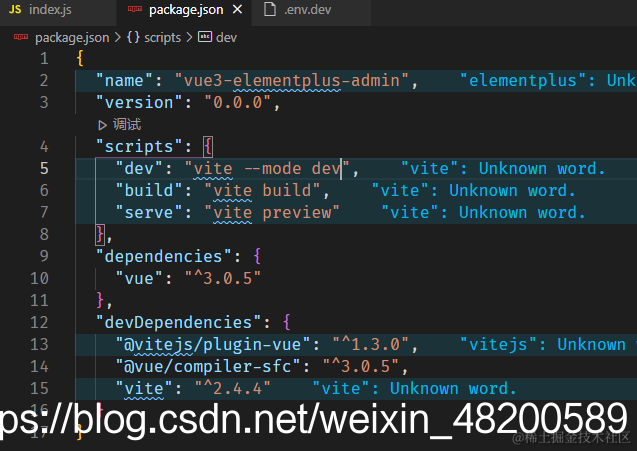Click the opening brace after "dependencies"
Image resolution: width=637 pixels, height=451 pixels.
tap(257, 256)
